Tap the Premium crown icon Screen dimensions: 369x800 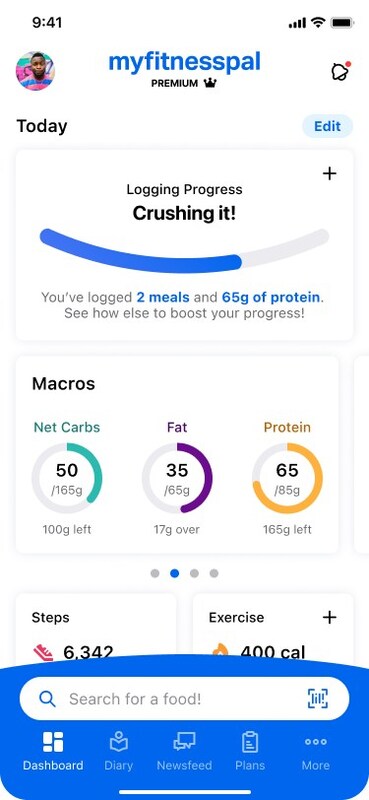coord(210,83)
